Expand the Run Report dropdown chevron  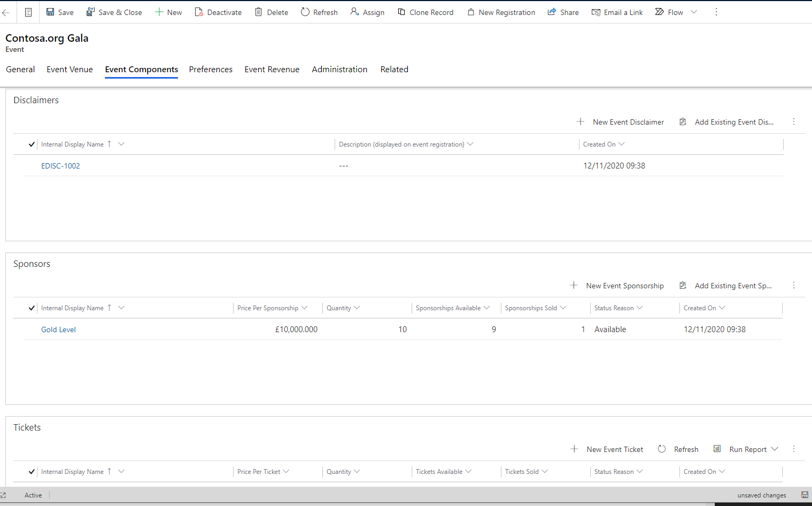(x=775, y=449)
